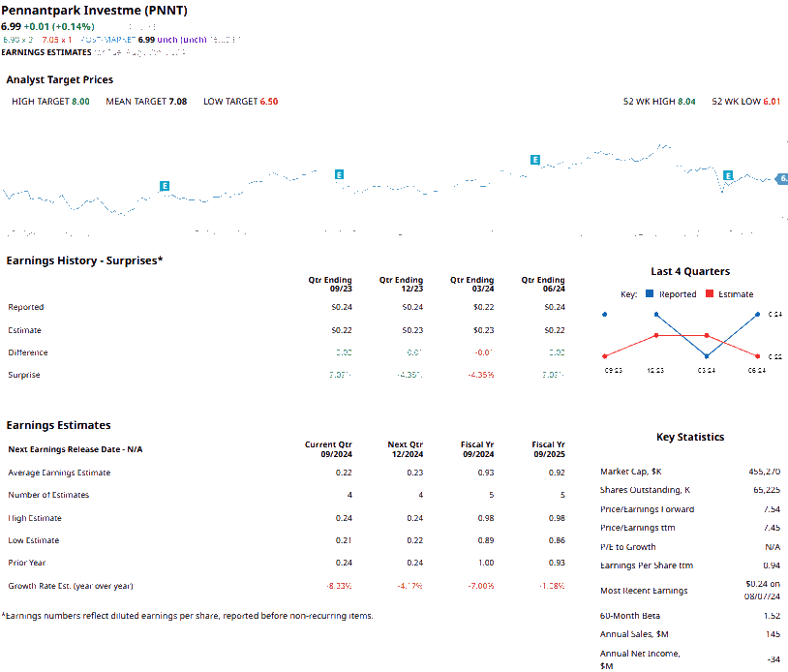
Task: Click the Low Estimate 0.86 value
Action: (x=557, y=540)
